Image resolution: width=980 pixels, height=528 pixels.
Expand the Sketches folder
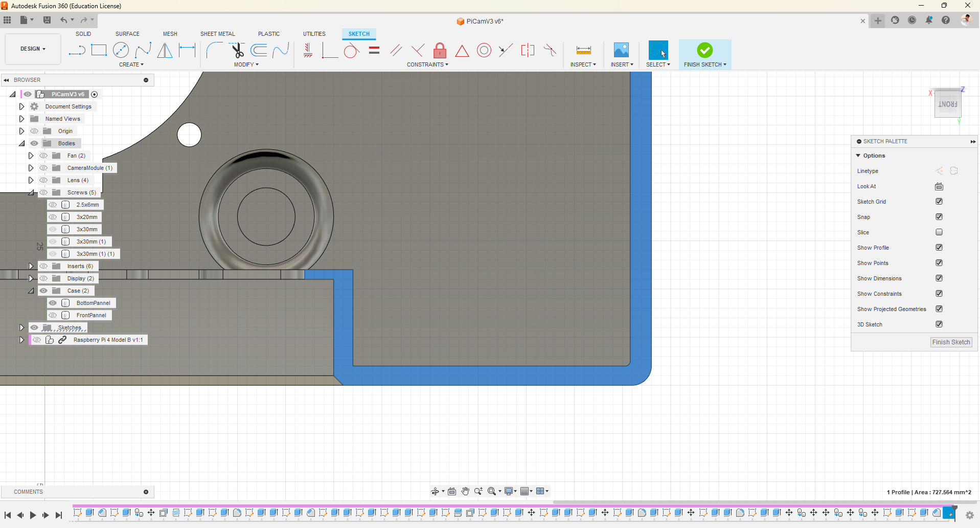pos(21,327)
